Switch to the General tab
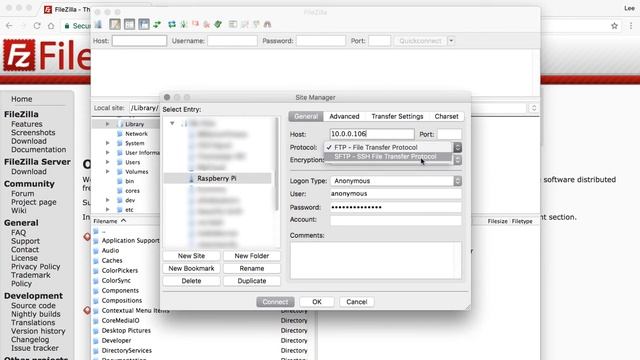This screenshot has width=640, height=360. tap(306, 116)
